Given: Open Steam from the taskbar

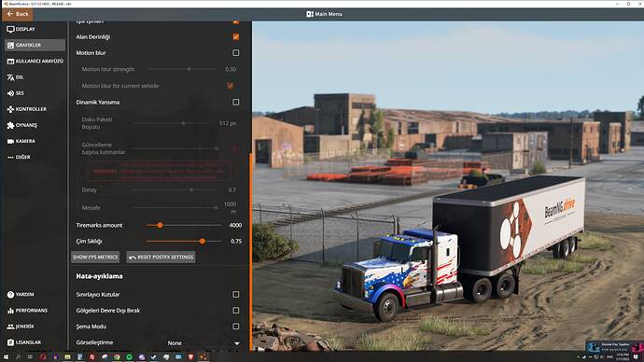Looking at the screenshot, I should click(x=154, y=357).
